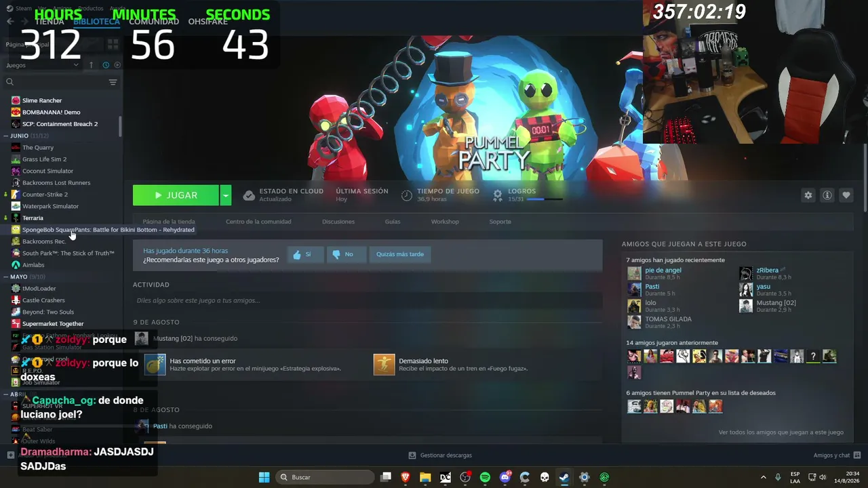Open Windows Start menu
The height and width of the screenshot is (488, 868).
[x=264, y=477]
